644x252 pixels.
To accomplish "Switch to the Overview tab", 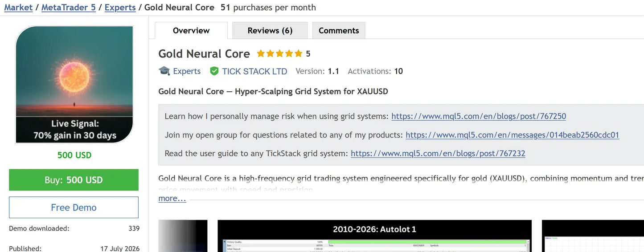I will pos(191,31).
